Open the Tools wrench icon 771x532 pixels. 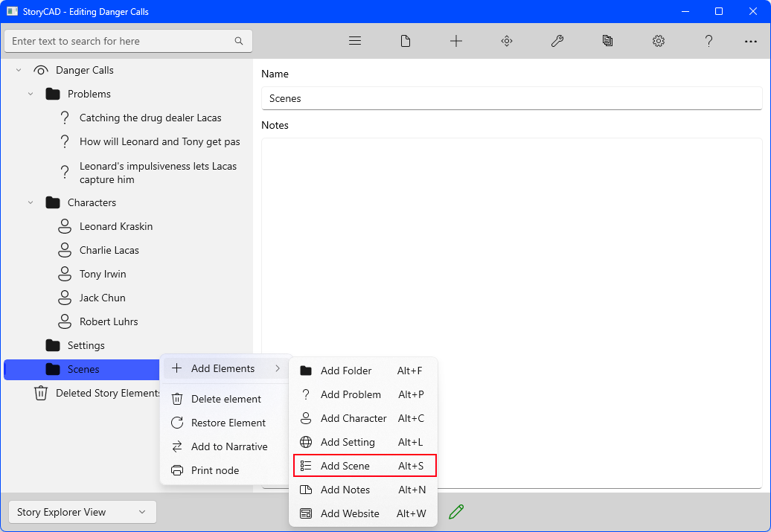coord(557,41)
